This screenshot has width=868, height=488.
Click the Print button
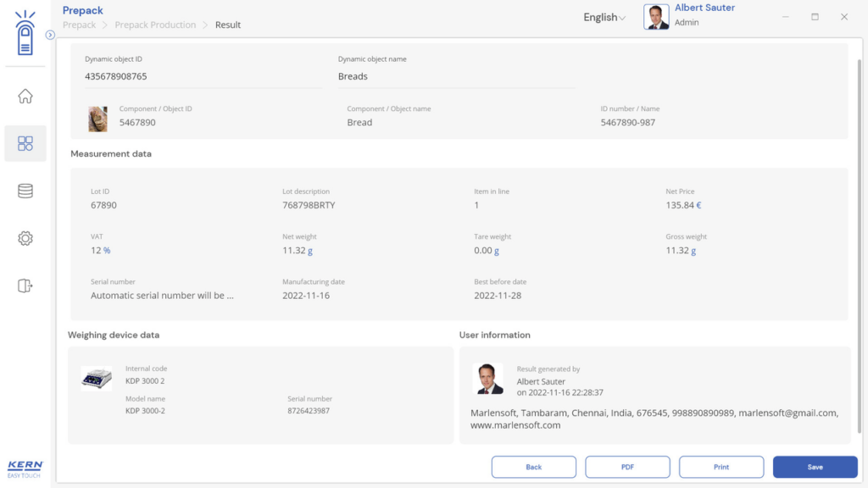pyautogui.click(x=721, y=467)
